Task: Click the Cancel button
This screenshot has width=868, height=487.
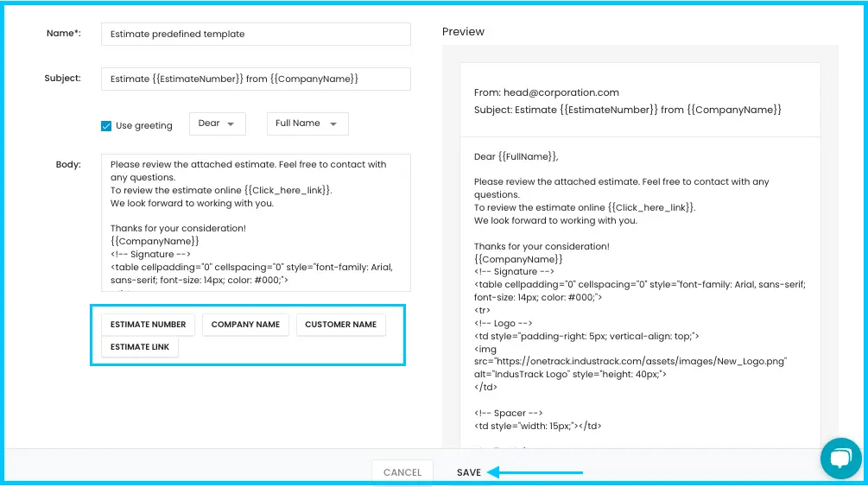Action: (x=402, y=472)
